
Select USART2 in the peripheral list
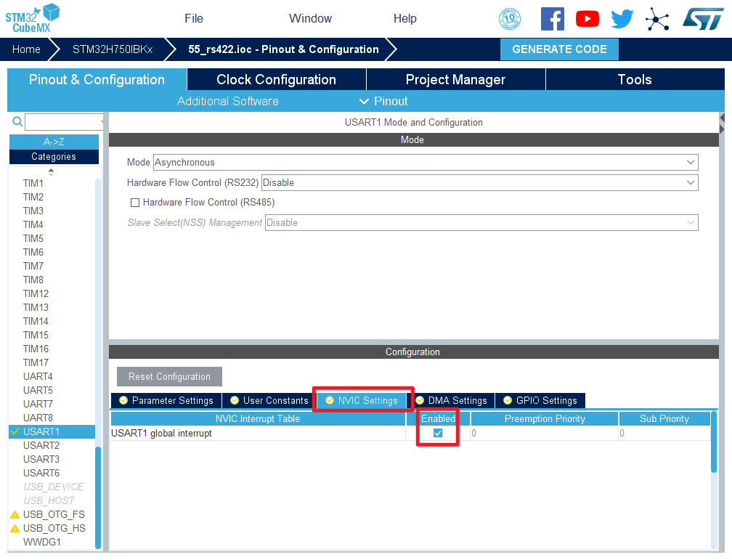[x=41, y=445]
